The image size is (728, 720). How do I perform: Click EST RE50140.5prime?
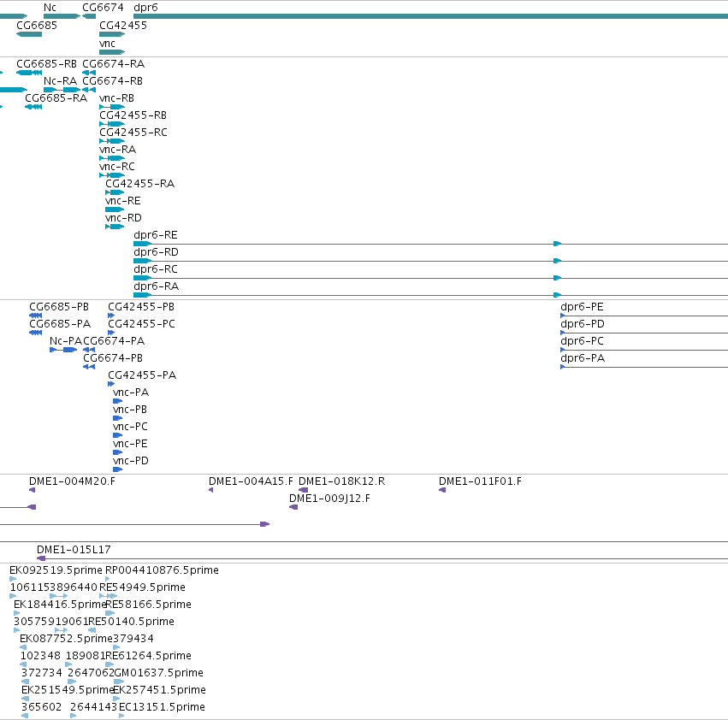[132, 622]
